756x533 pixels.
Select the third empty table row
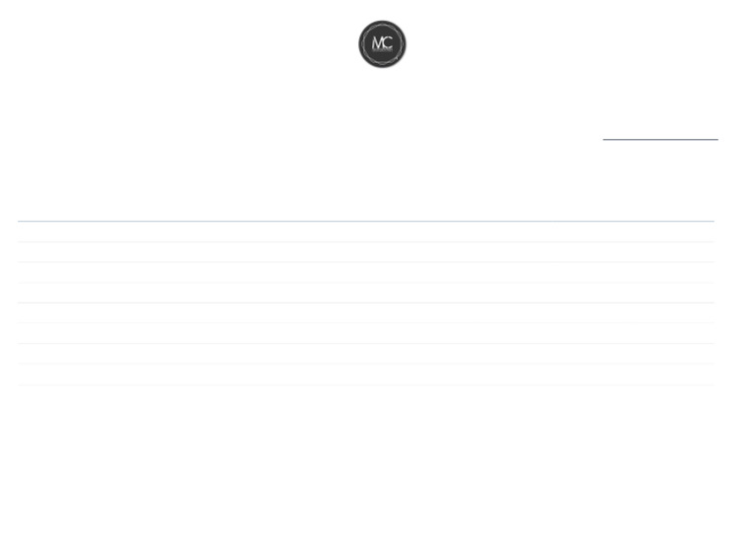[366, 272]
